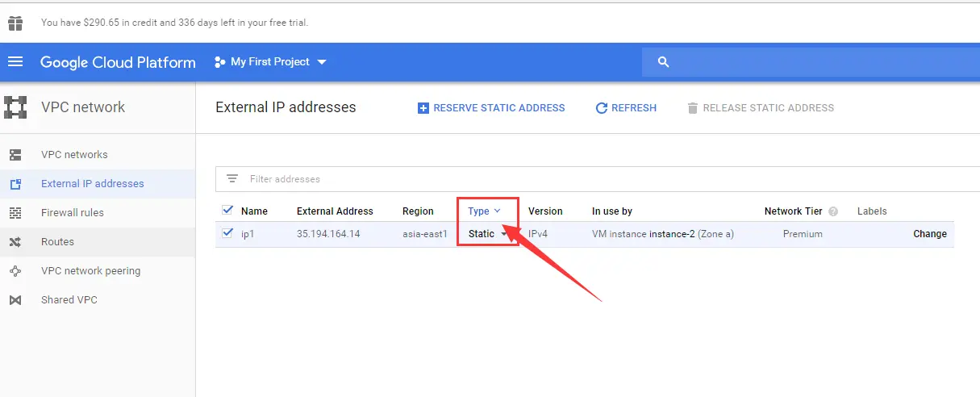Click the VPC network sidebar title
The width and height of the screenshot is (980, 397).
[83, 107]
